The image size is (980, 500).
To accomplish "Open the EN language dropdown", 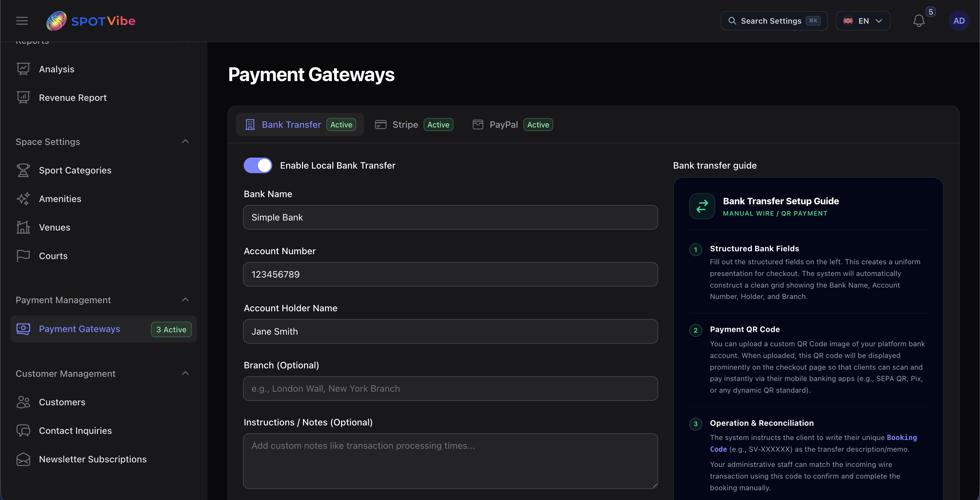I will [x=863, y=21].
